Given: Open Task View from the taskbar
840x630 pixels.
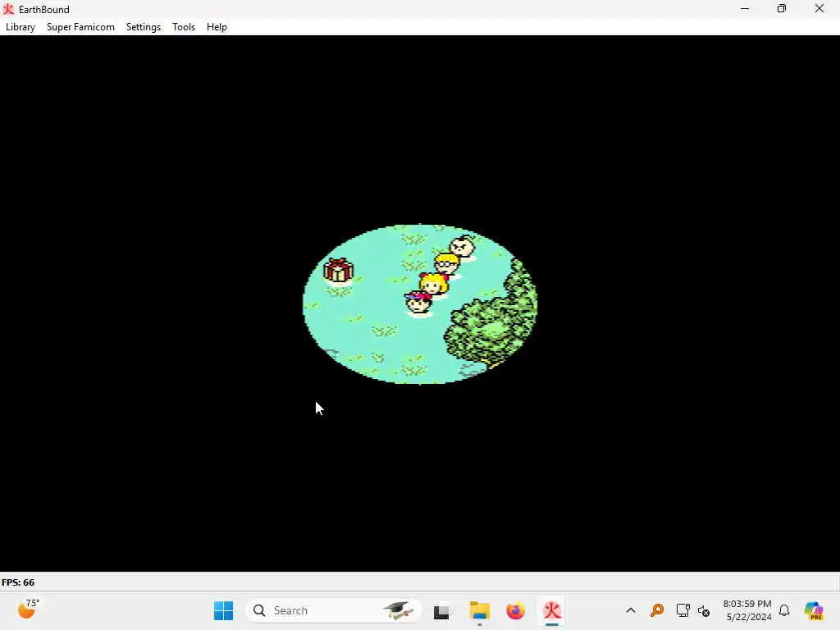Looking at the screenshot, I should [442, 610].
